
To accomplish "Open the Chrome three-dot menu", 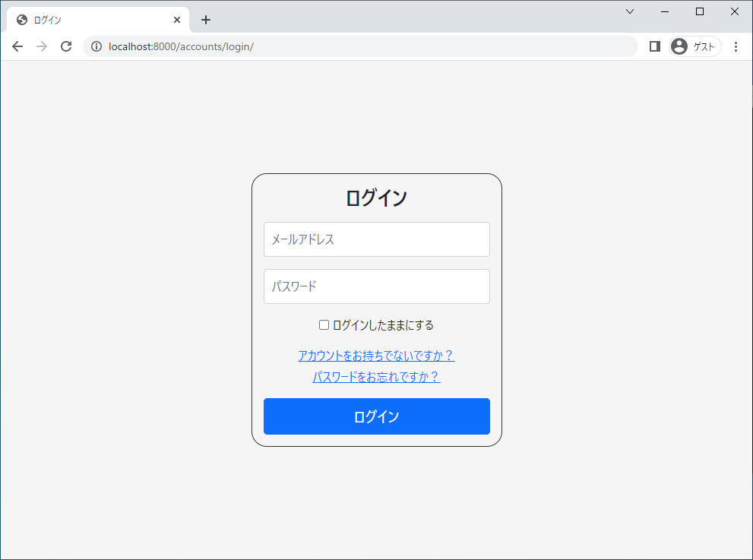I will click(x=735, y=46).
